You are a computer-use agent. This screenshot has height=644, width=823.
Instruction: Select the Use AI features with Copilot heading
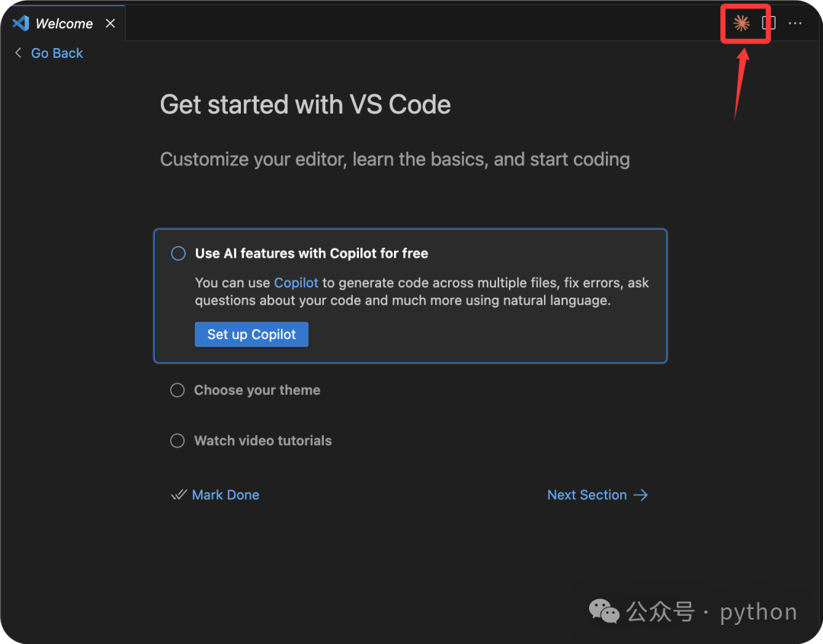pos(311,254)
